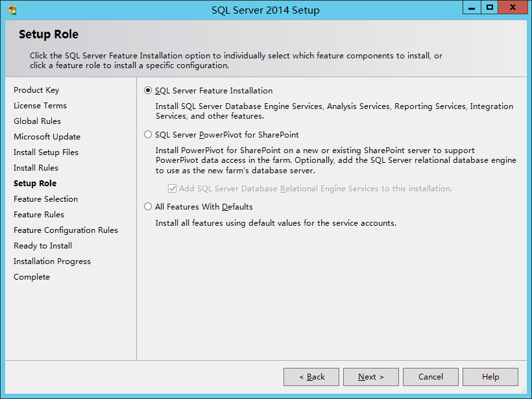Viewport: 532px width, 399px height.
Task: Select All Features With Defaults radio button
Action: tap(147, 206)
